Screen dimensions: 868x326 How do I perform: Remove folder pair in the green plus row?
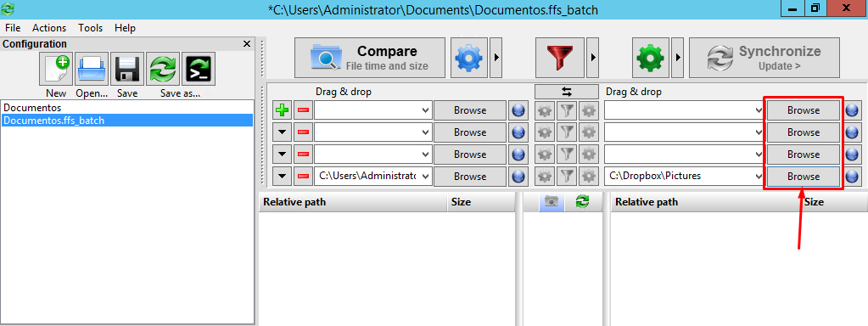point(303,110)
